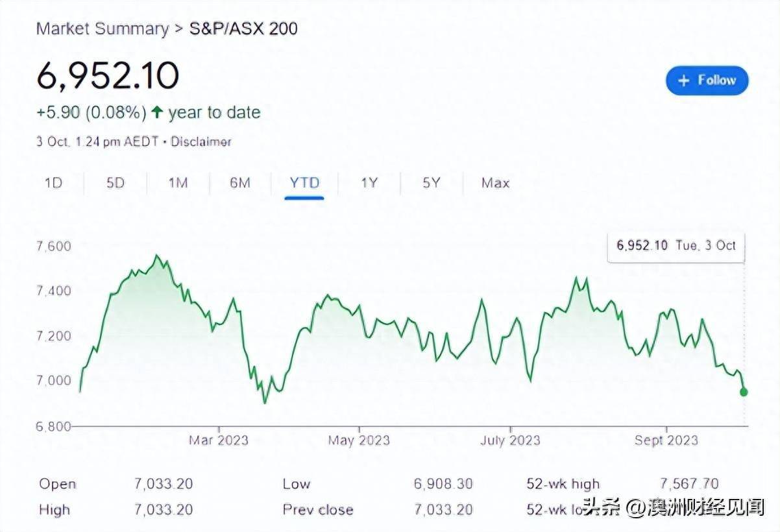Click the green up arrow icon
Screen dimensions: 780x532
coord(156,112)
